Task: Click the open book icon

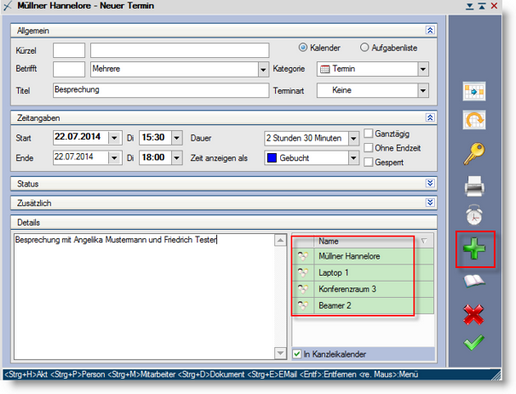Action: pos(474,281)
